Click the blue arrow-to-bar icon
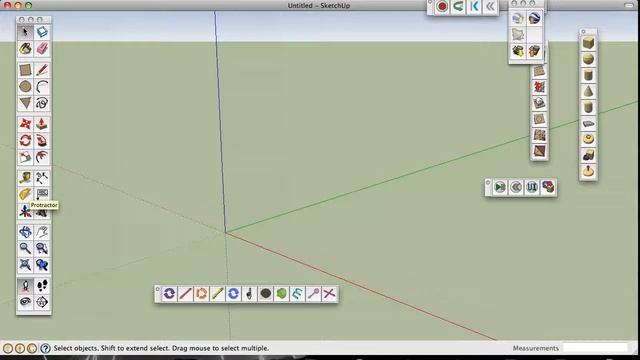Viewport: 640px width, 360px height. (474, 7)
